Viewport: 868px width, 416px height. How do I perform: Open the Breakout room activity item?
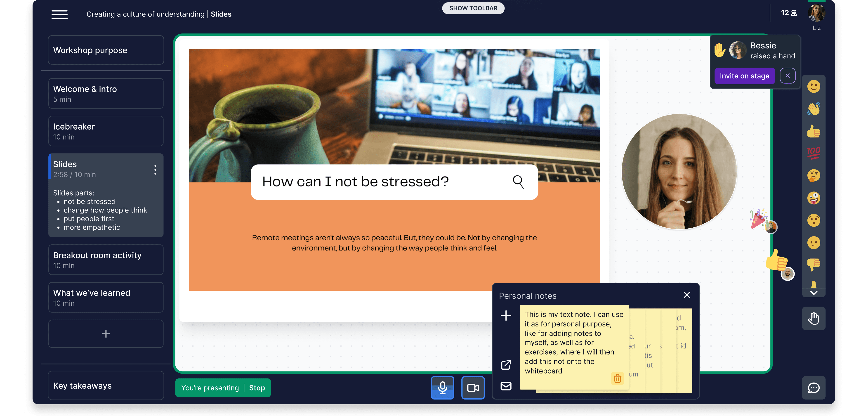tap(106, 260)
